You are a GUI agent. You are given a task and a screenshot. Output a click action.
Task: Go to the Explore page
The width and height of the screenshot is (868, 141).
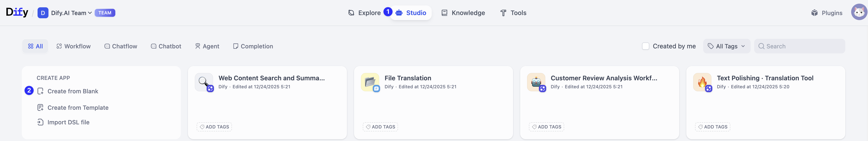pyautogui.click(x=364, y=13)
